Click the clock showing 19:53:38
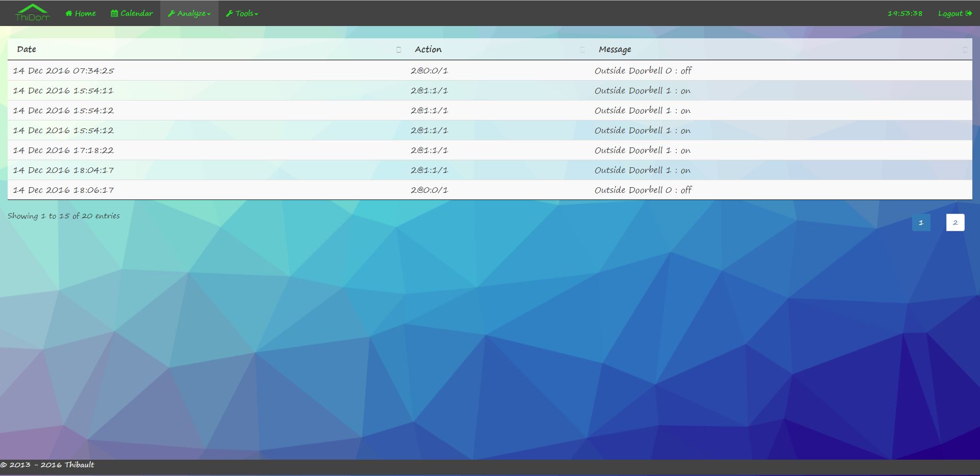The height and width of the screenshot is (476, 980). [x=905, y=13]
